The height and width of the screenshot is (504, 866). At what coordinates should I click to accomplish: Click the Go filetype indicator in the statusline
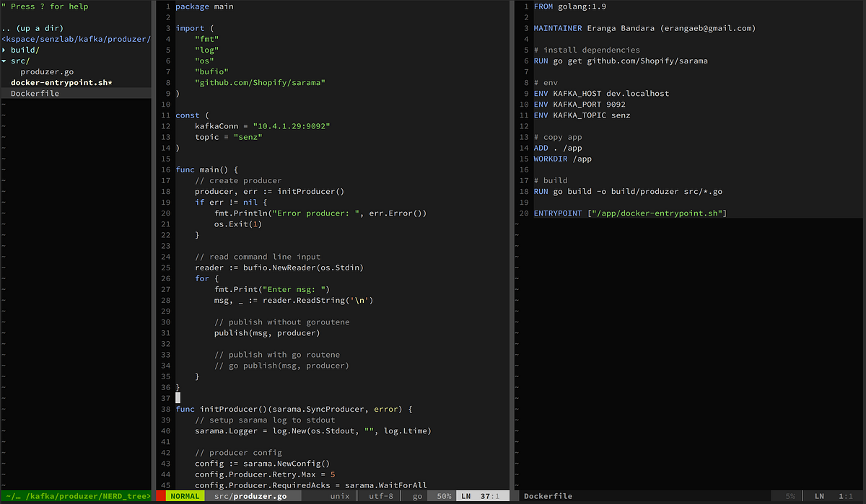click(x=417, y=495)
